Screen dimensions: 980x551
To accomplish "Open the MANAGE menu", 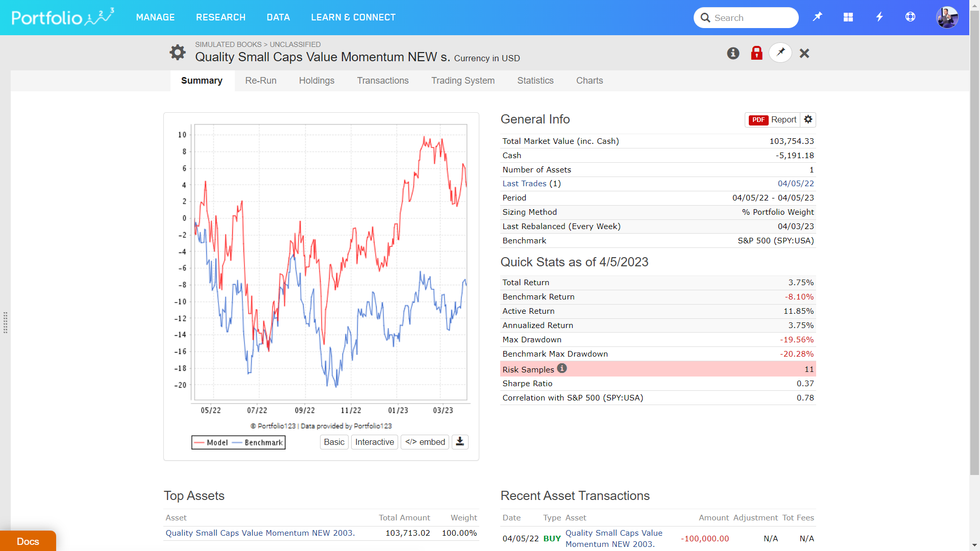I will pos(155,17).
